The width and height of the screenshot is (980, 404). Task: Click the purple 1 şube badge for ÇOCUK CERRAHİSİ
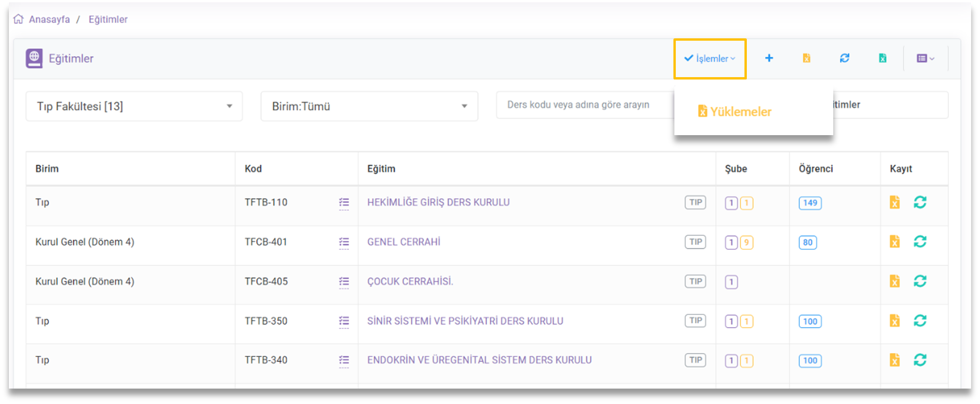[731, 282]
